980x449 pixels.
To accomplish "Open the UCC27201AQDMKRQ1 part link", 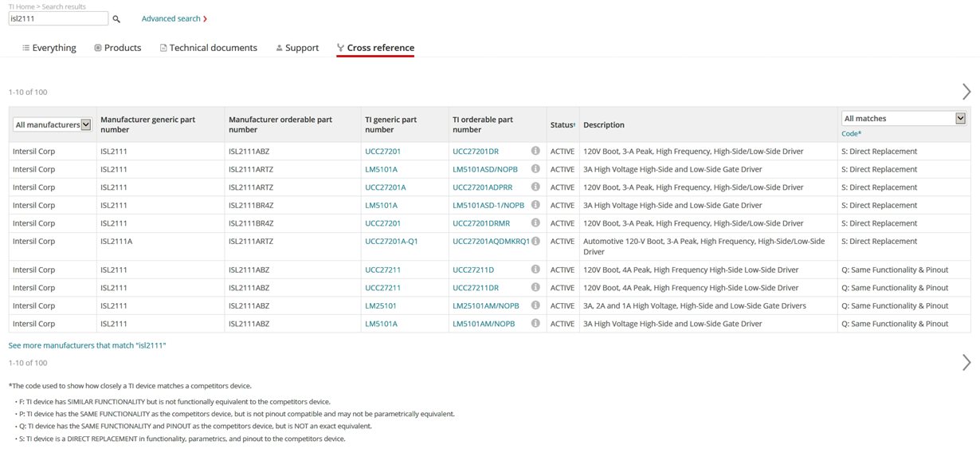I will (x=491, y=241).
